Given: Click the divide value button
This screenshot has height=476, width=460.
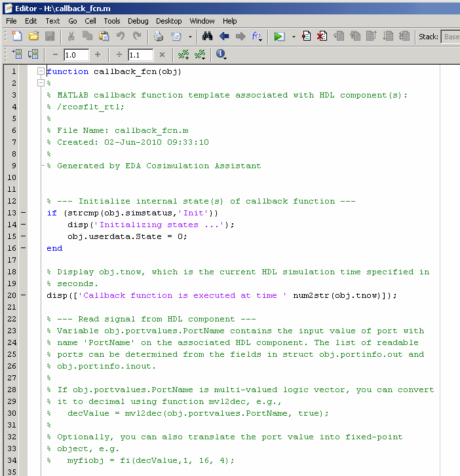Looking at the screenshot, I should pyautogui.click(x=119, y=54).
